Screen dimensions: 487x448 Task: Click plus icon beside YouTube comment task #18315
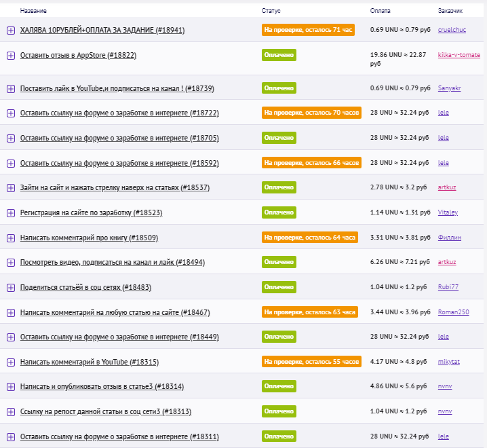point(10,362)
